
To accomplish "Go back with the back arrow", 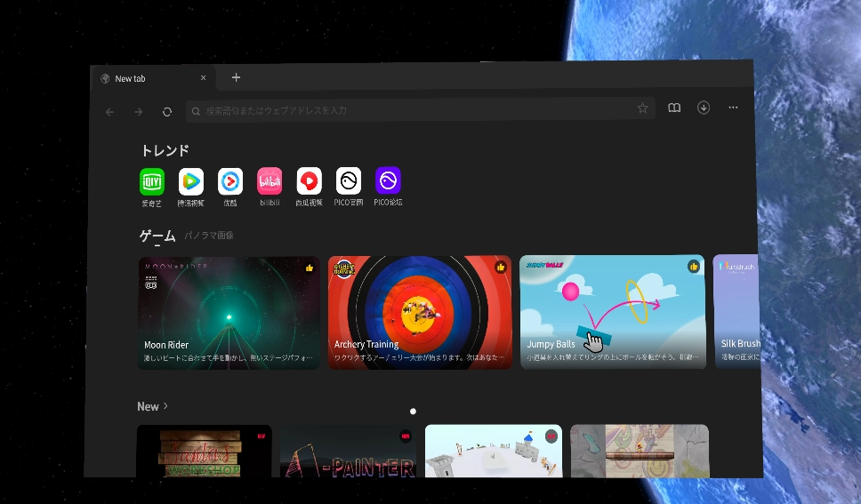I will (x=109, y=112).
